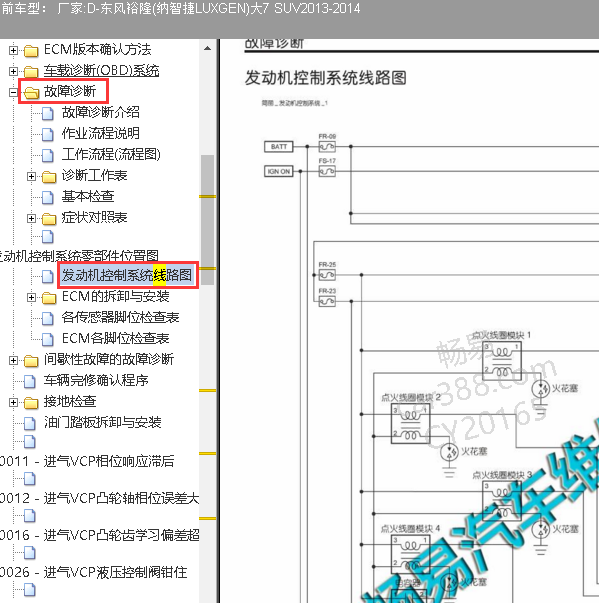
Task: Click the 发动机控制系统线路图 heading in document
Action: tap(326, 78)
